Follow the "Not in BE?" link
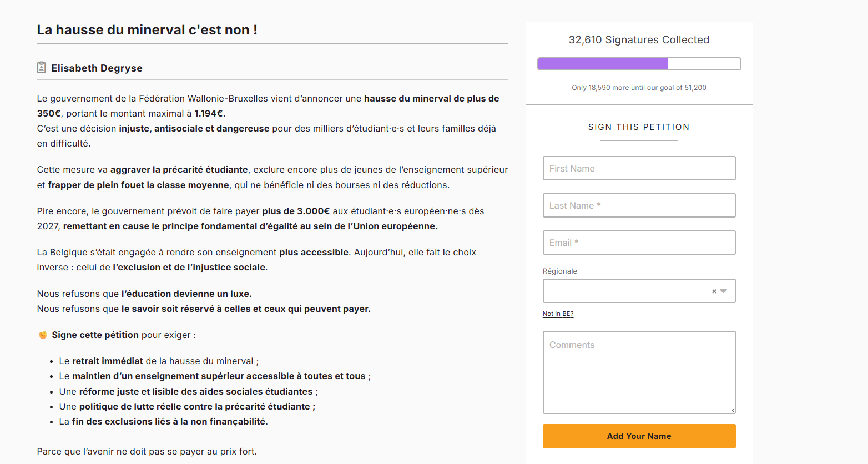The height and width of the screenshot is (464, 868). (558, 314)
